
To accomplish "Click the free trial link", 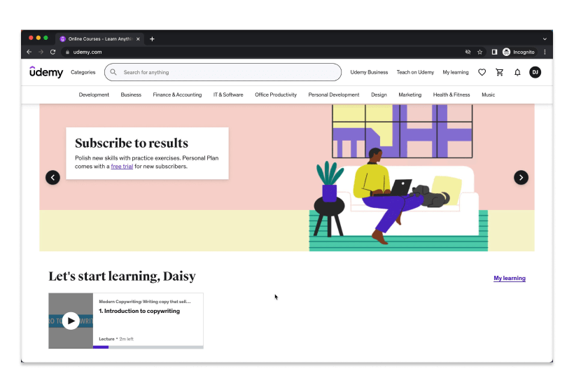I will pos(122,167).
